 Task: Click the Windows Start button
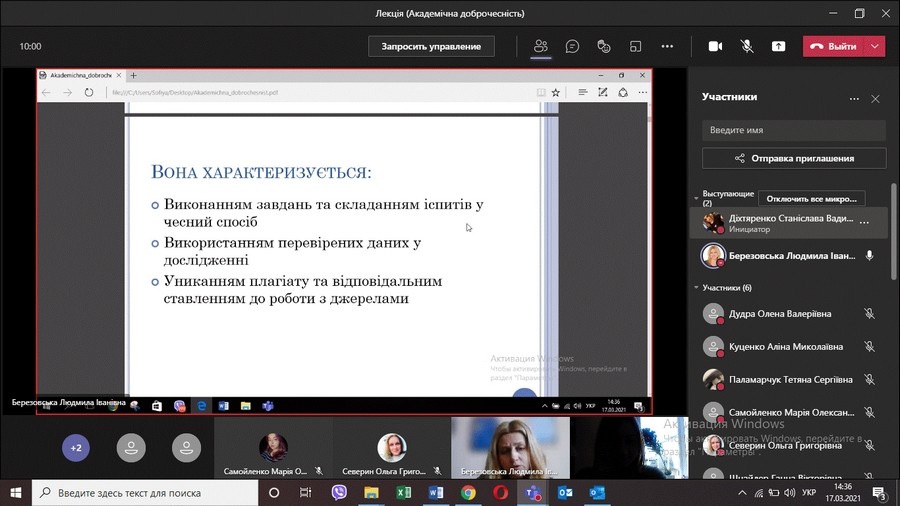[x=15, y=493]
